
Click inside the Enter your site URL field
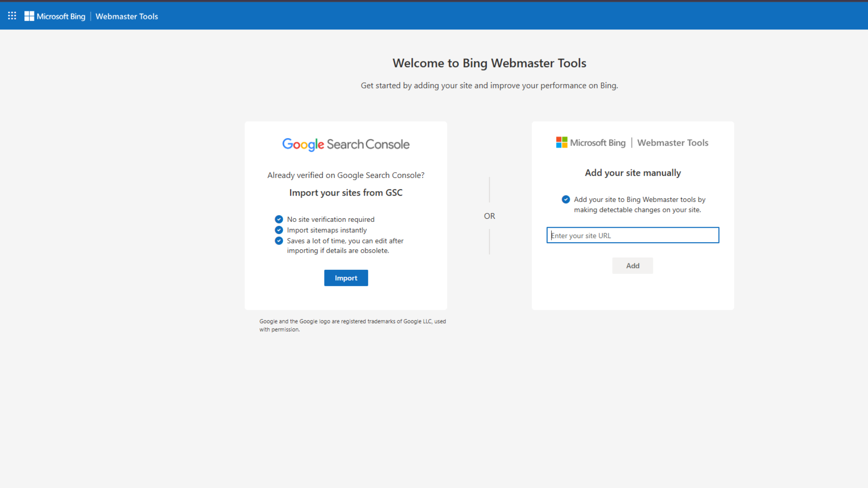pyautogui.click(x=632, y=235)
